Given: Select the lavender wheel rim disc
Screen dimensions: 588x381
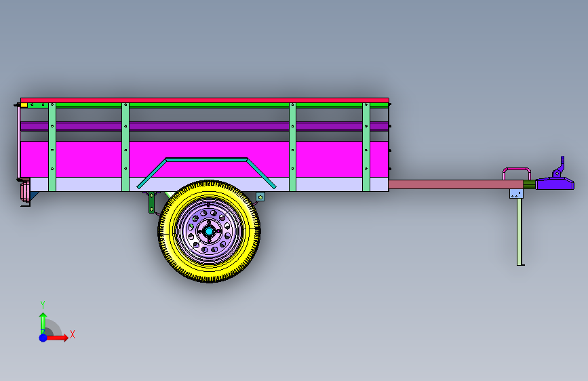Looking at the screenshot, I should click(x=209, y=231).
